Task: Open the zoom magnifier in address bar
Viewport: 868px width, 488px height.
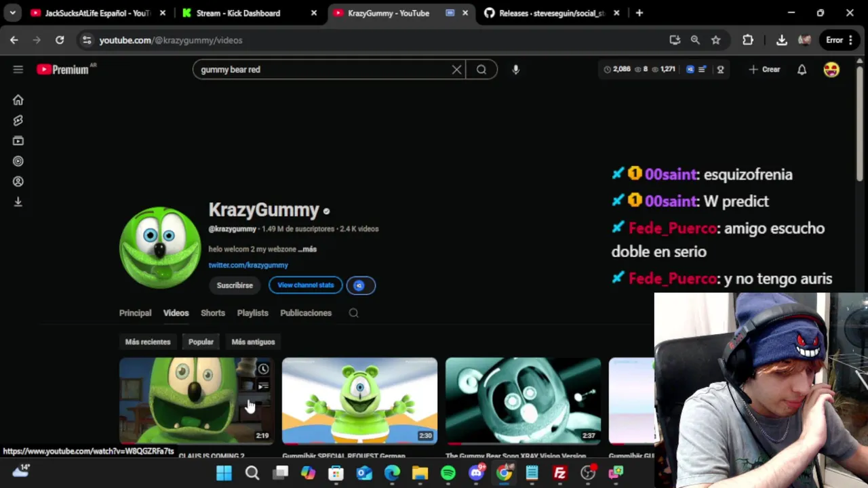Action: coord(695,40)
